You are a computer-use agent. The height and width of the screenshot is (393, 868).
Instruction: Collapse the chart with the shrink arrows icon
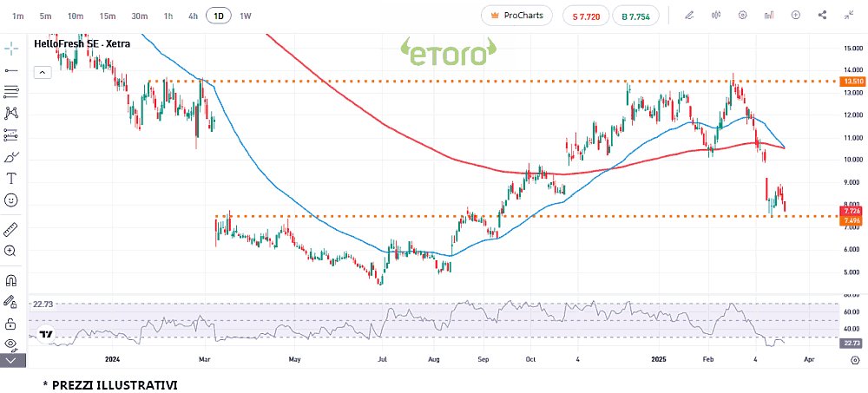(849, 16)
